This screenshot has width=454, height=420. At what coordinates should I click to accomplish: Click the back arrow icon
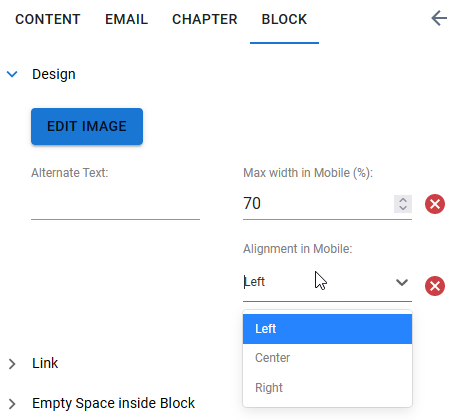439,18
